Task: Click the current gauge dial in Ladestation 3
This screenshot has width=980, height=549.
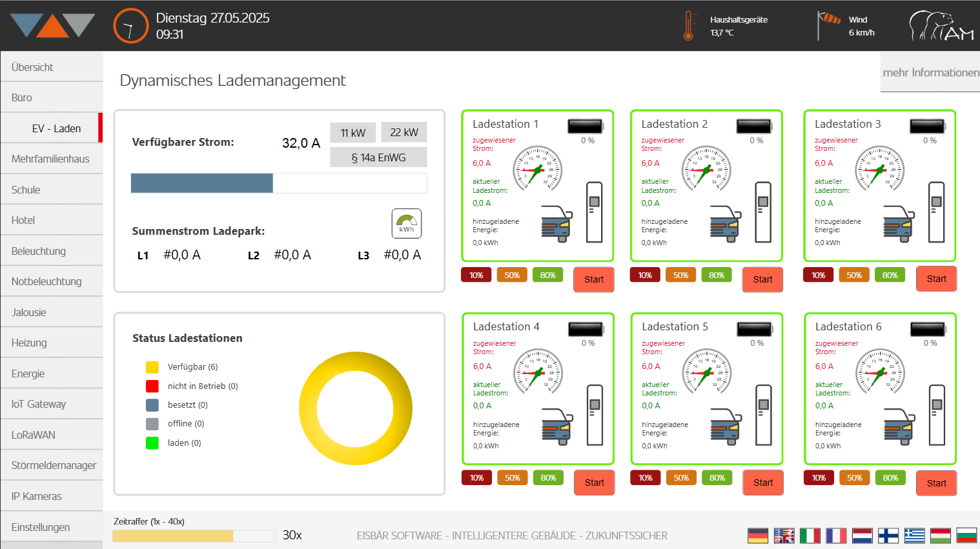Action: tap(879, 169)
